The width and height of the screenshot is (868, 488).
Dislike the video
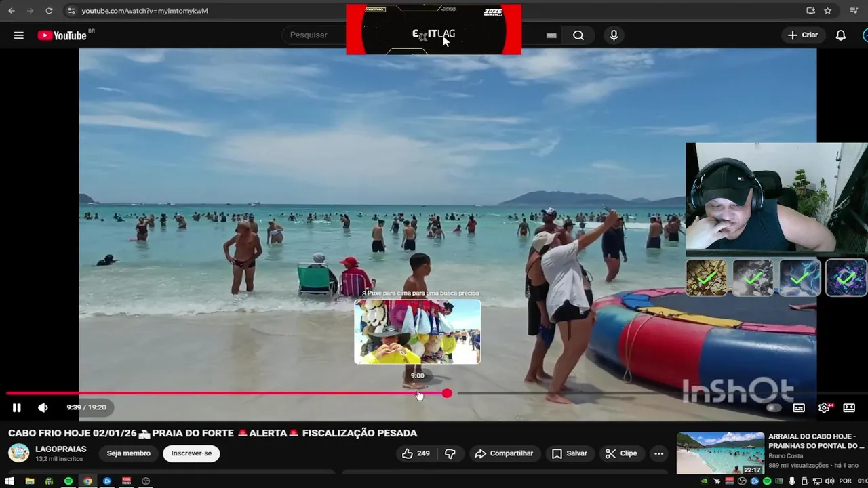tap(450, 453)
